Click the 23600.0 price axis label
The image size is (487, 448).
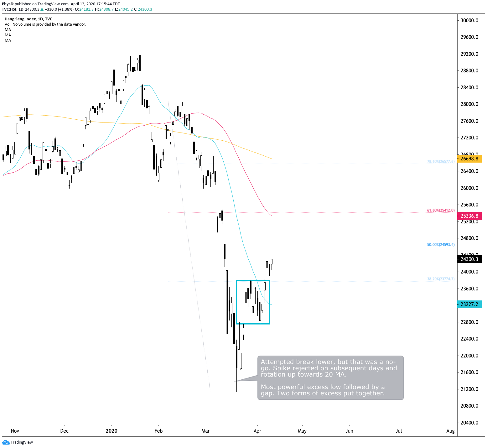click(x=469, y=289)
